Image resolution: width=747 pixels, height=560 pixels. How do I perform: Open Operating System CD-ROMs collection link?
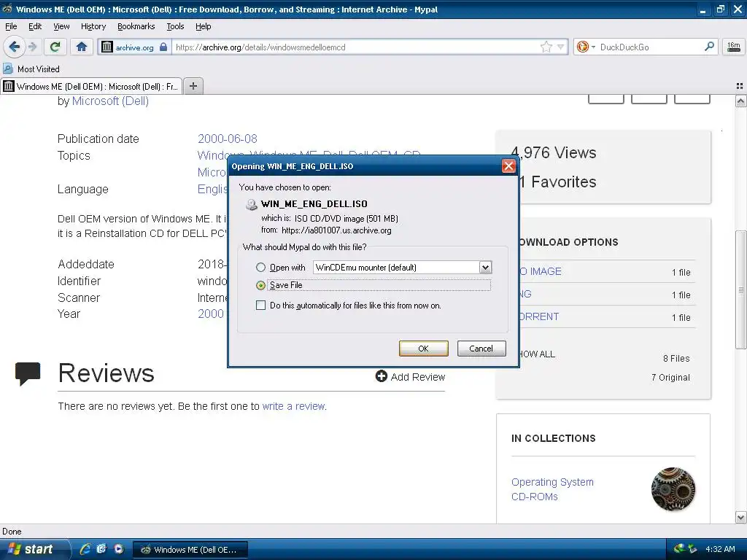pos(553,489)
